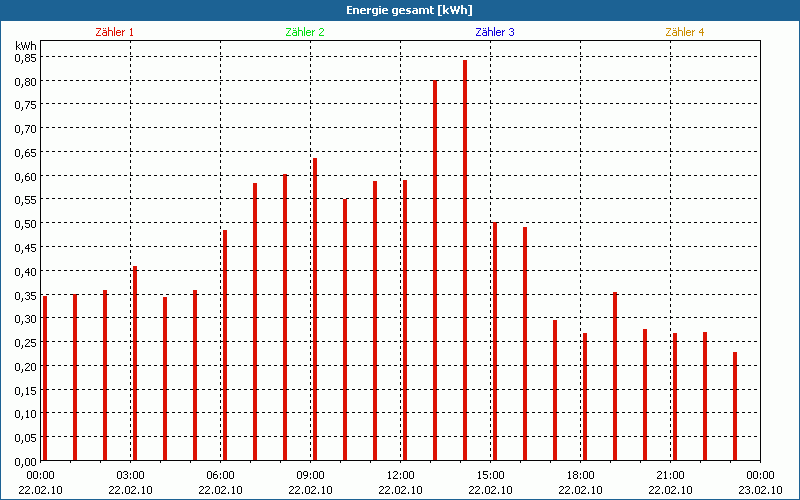Click the 15:00 time axis label
The image size is (800, 500).
tap(490, 476)
